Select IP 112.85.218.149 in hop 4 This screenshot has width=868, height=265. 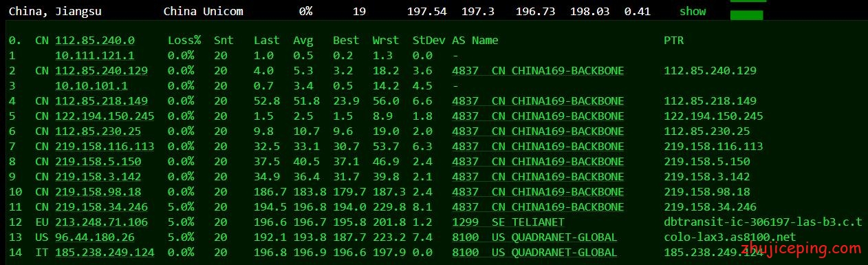101,101
